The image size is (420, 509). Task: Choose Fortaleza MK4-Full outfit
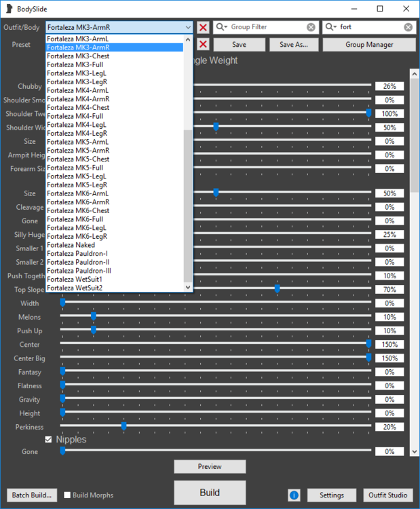(115, 116)
